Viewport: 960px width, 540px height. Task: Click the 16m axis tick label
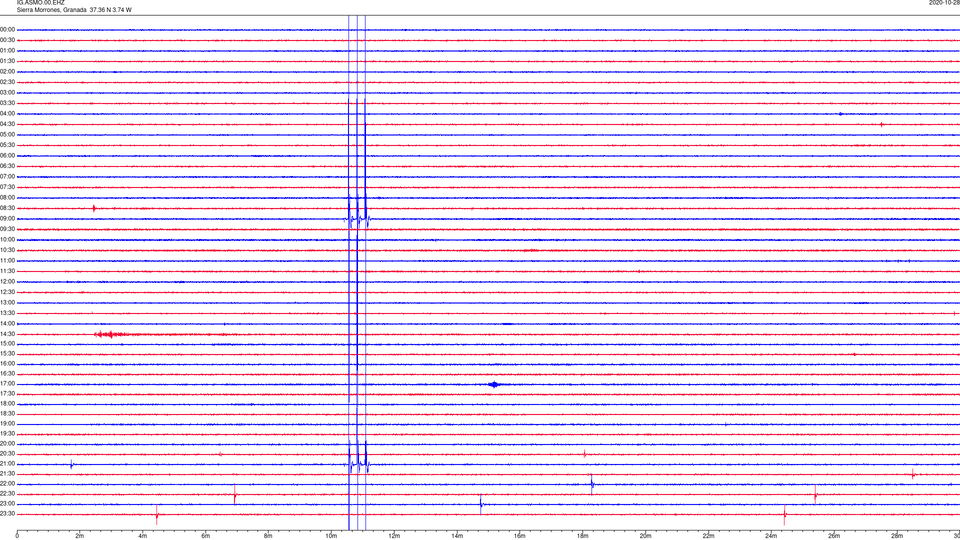tap(520, 536)
